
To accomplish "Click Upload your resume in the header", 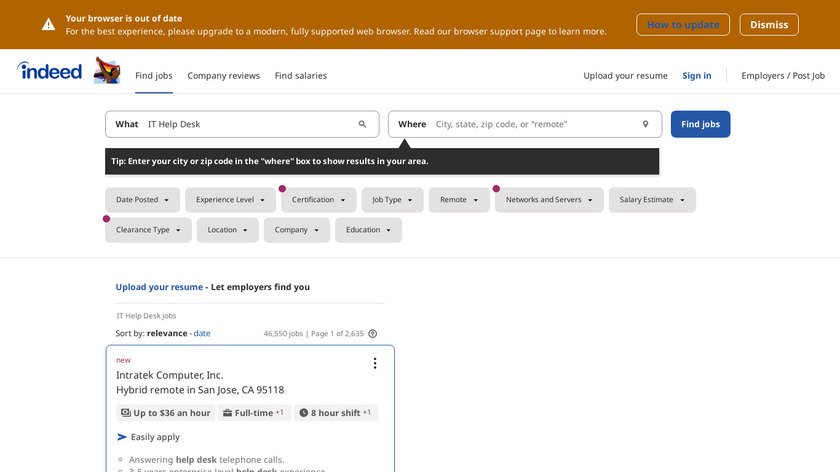I will [x=625, y=76].
